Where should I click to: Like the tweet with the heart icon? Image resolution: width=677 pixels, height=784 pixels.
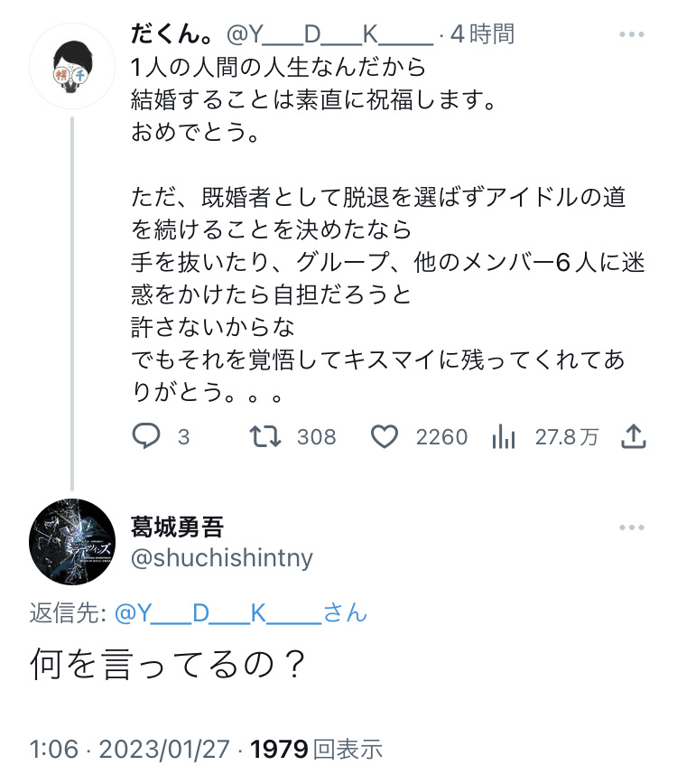(x=385, y=437)
